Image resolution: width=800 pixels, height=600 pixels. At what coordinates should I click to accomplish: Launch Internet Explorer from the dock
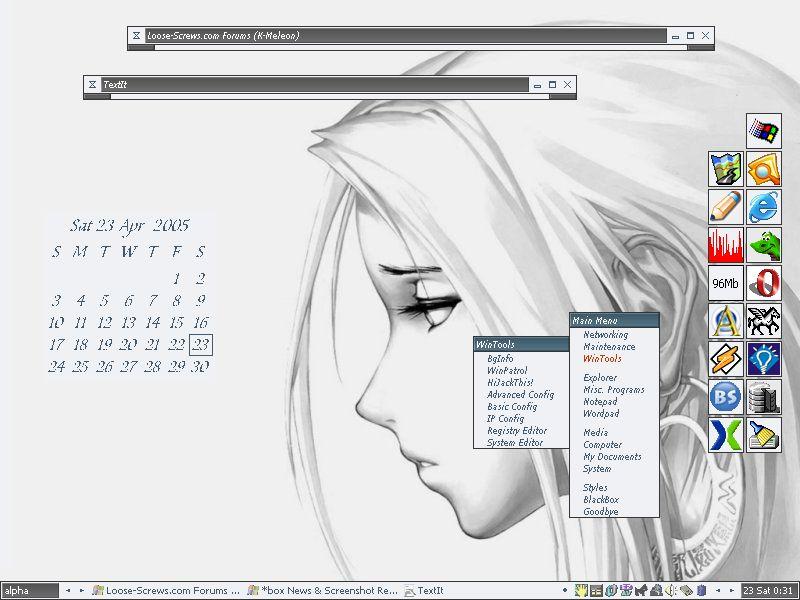click(764, 207)
